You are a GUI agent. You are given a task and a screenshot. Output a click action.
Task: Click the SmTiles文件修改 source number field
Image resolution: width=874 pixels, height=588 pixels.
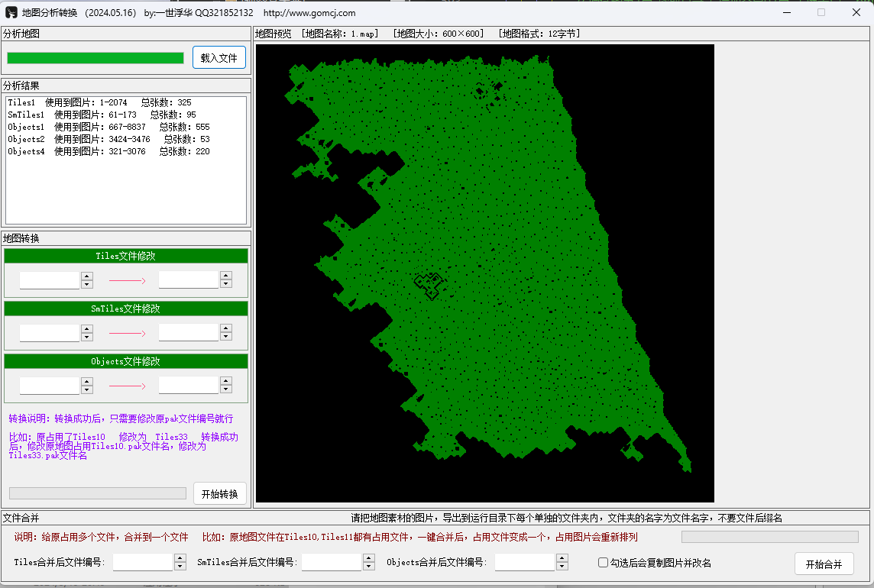point(50,333)
